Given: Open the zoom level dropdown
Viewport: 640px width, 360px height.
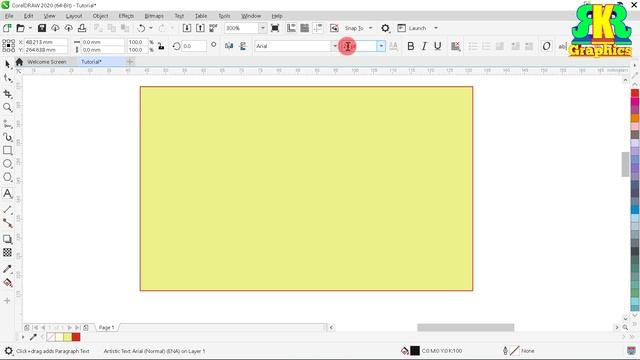Looking at the screenshot, I should tap(262, 28).
